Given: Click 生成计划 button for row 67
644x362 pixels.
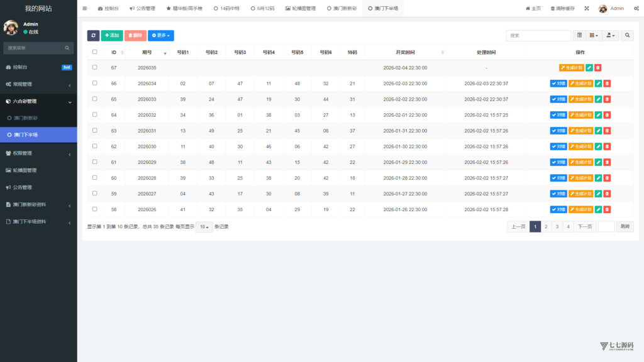Looking at the screenshot, I should (571, 68).
